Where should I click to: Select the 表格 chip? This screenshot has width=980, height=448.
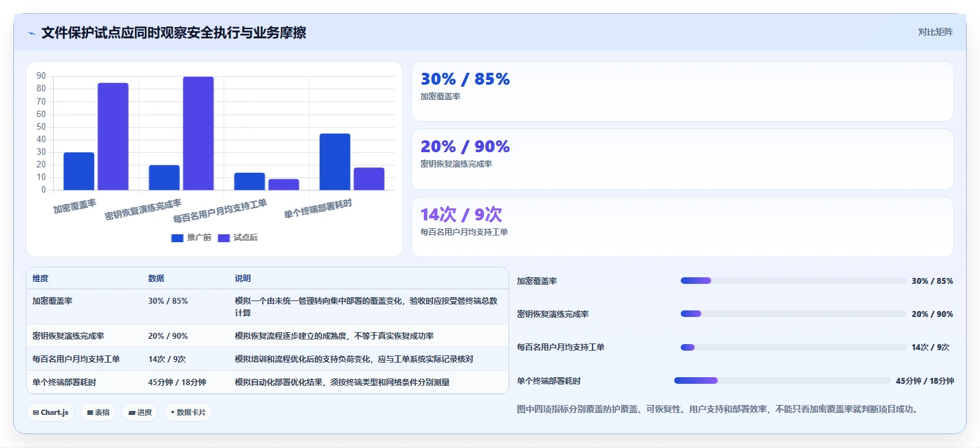point(98,412)
